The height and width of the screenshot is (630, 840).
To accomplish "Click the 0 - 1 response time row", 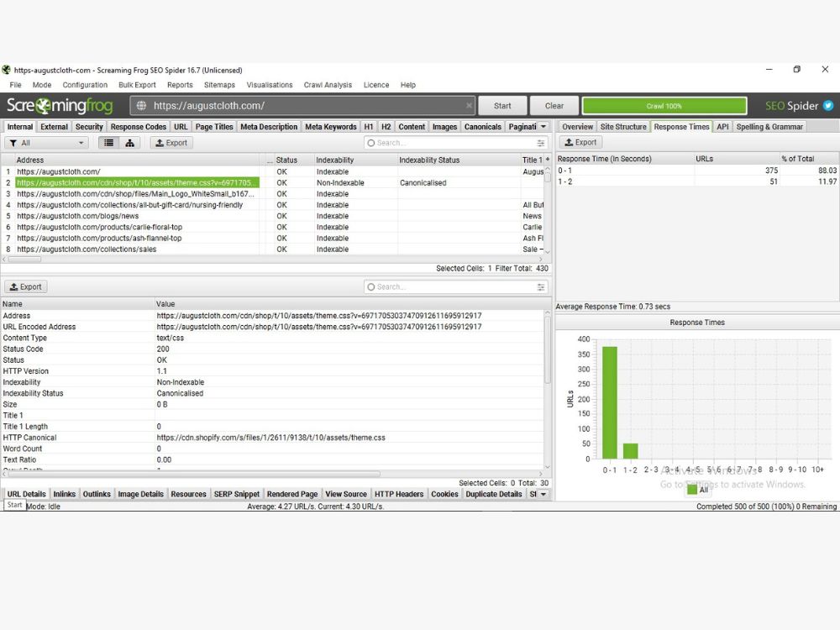I will [697, 171].
